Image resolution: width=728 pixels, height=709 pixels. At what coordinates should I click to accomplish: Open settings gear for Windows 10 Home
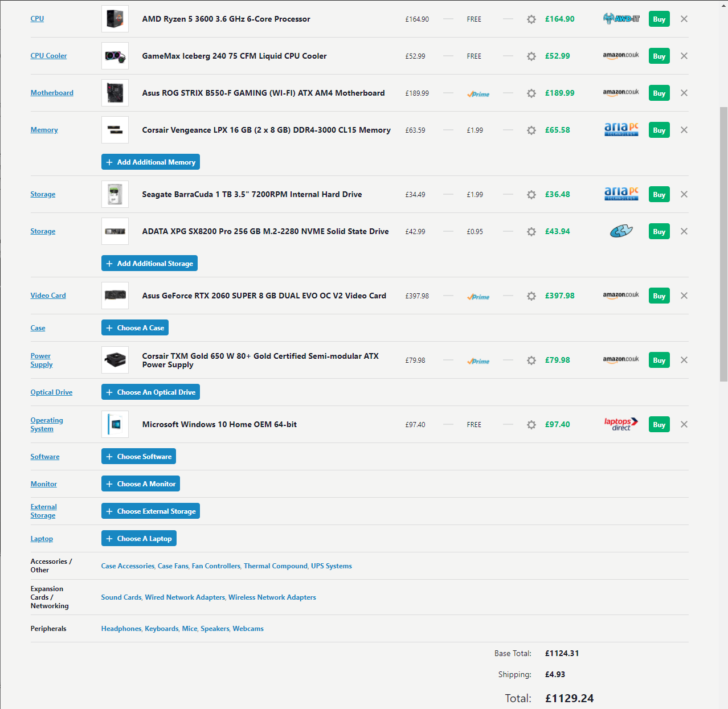coord(531,425)
